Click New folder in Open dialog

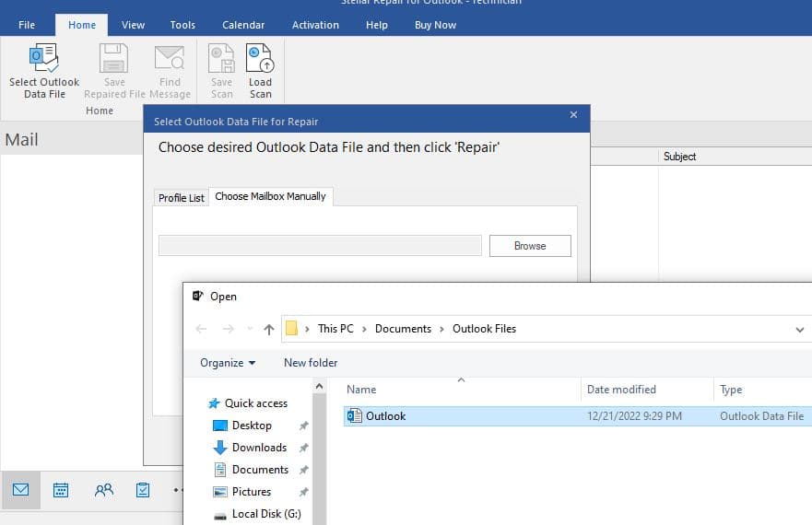coord(311,363)
